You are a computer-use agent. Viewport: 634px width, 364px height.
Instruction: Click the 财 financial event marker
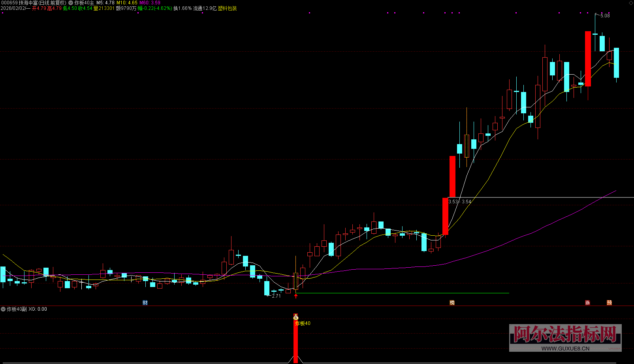coord(145,303)
